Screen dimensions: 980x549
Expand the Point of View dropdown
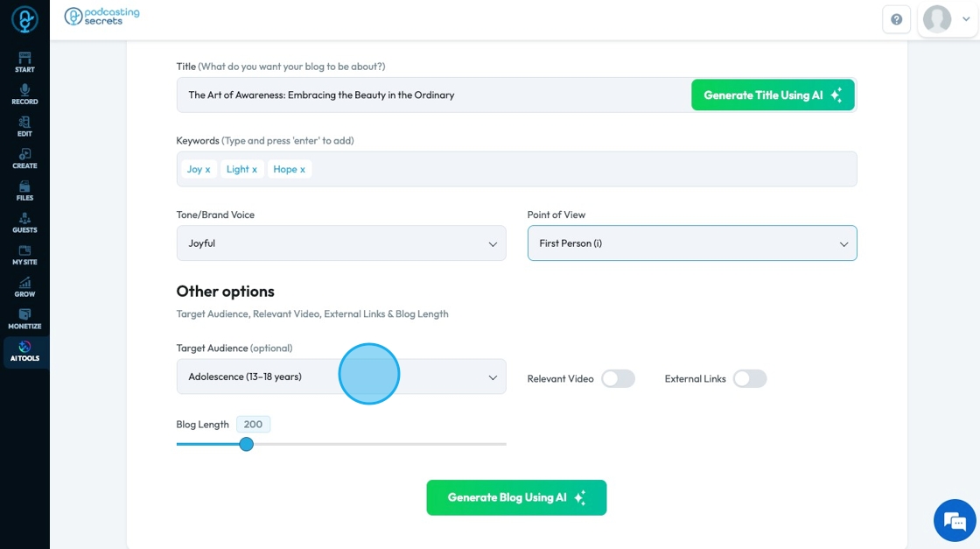coord(692,243)
